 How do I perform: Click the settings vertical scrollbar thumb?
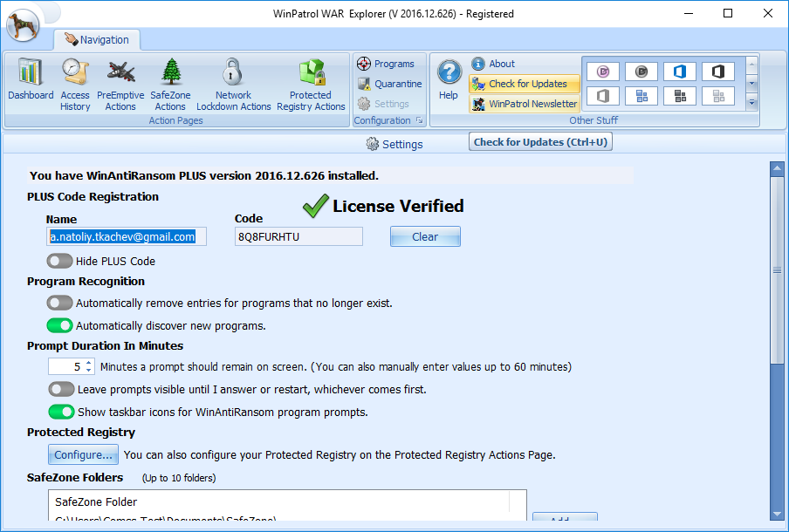coord(777,269)
